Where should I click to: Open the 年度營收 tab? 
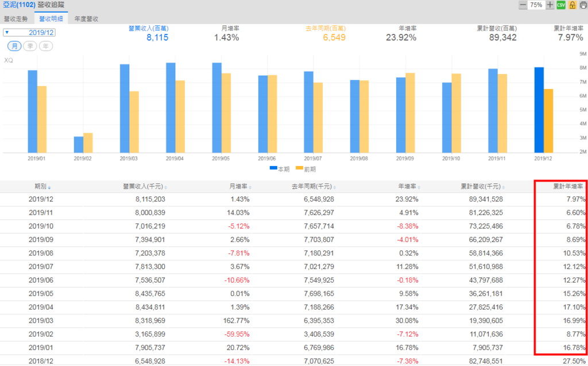tap(86, 19)
